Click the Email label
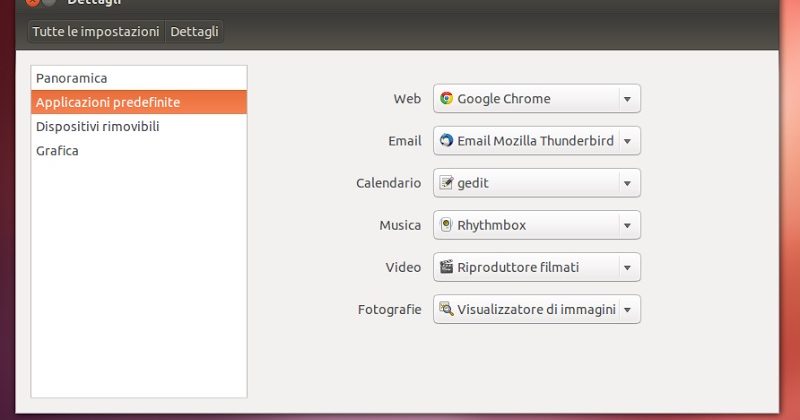Viewport: 800px width, 420px height. pos(405,141)
